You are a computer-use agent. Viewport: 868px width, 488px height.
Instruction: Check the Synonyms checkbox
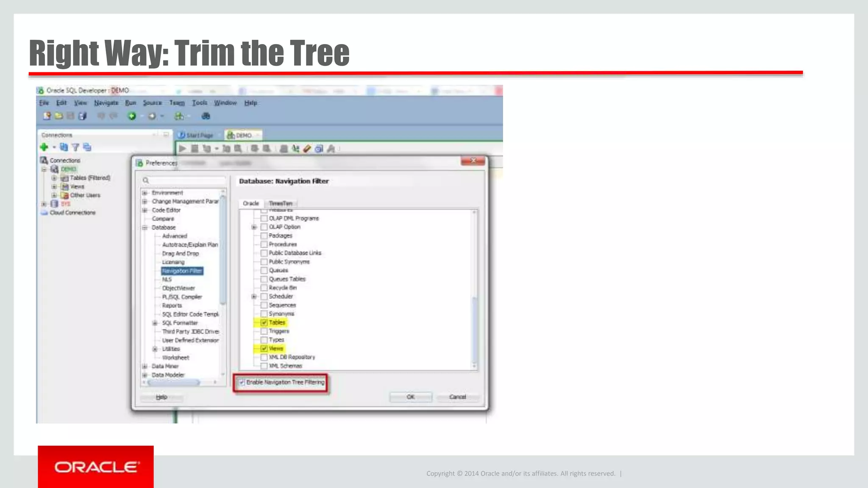click(x=264, y=314)
